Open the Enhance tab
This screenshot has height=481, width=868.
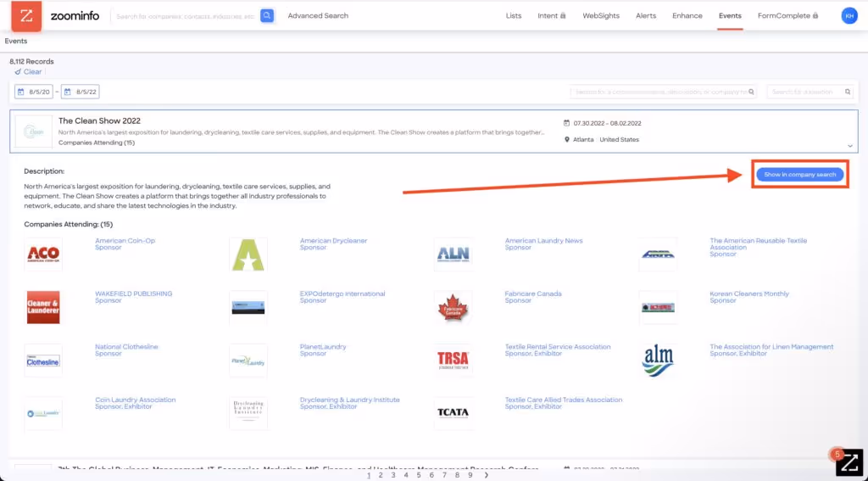click(687, 15)
